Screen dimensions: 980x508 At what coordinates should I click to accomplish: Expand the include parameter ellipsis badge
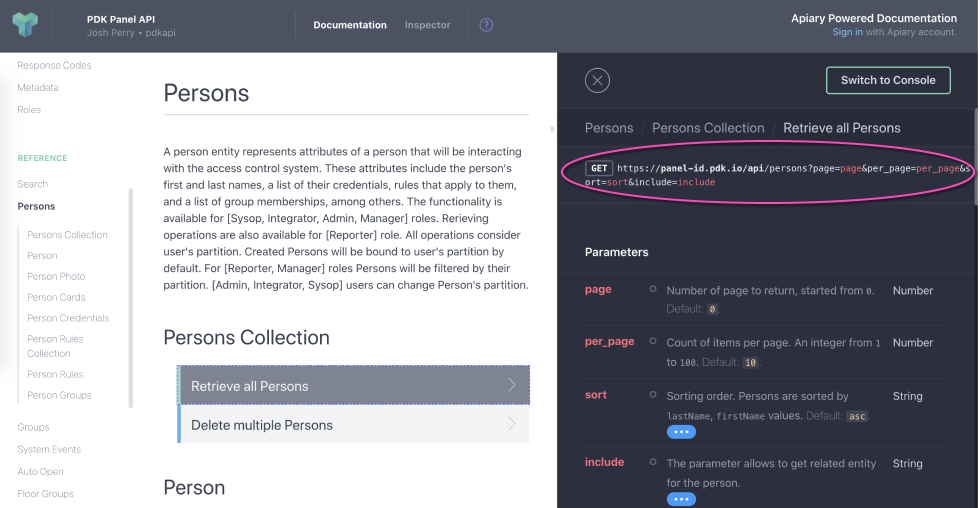[x=681, y=499]
